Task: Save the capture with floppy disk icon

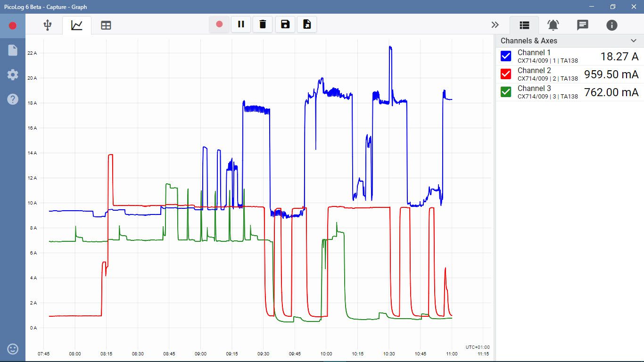Action: click(285, 25)
